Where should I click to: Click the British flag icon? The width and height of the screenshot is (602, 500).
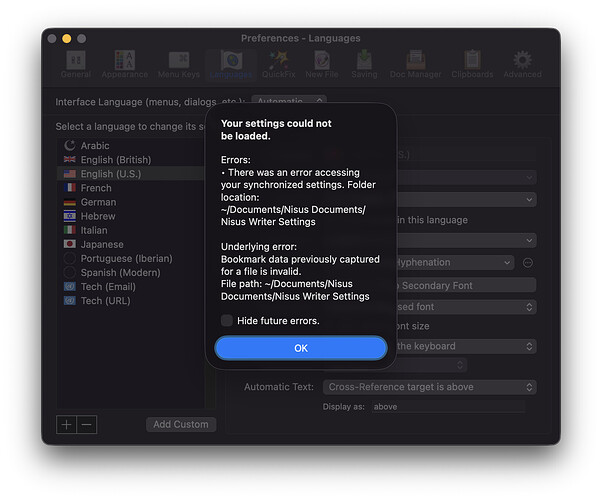tap(69, 159)
